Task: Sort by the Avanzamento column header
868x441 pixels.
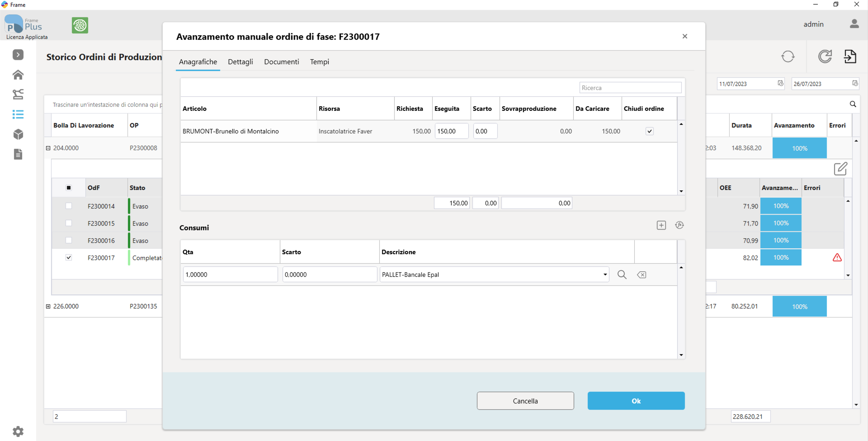Action: pyautogui.click(x=799, y=126)
